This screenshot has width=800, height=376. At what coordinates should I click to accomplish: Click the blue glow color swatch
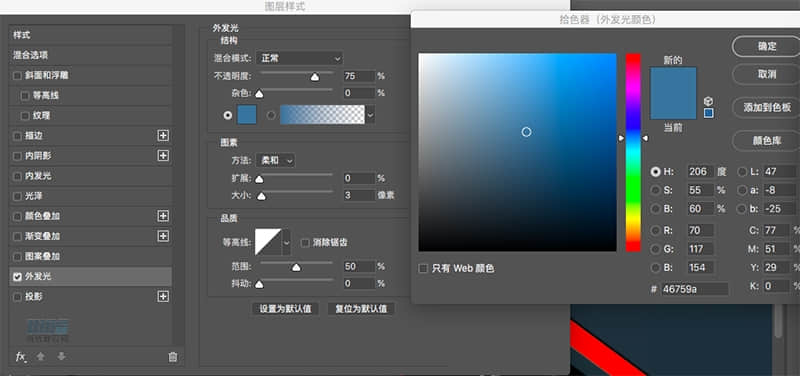coord(247,115)
